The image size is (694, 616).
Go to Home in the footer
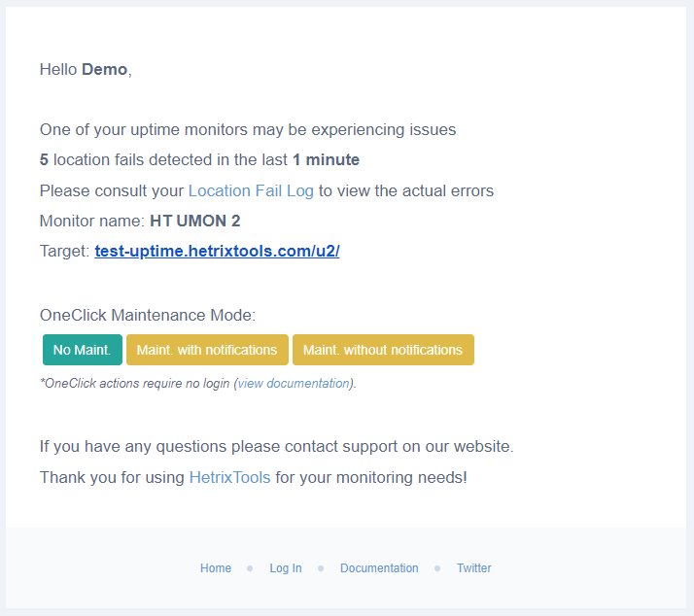coord(216,568)
